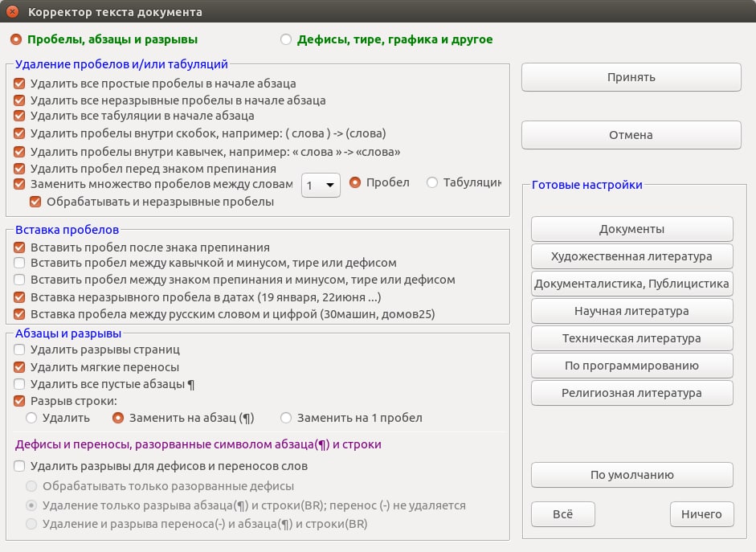Screen dimensions: 756x552
Task: Toggle 'Удалить пробел перед знаком препинания' checkbox
Action: (x=20, y=169)
